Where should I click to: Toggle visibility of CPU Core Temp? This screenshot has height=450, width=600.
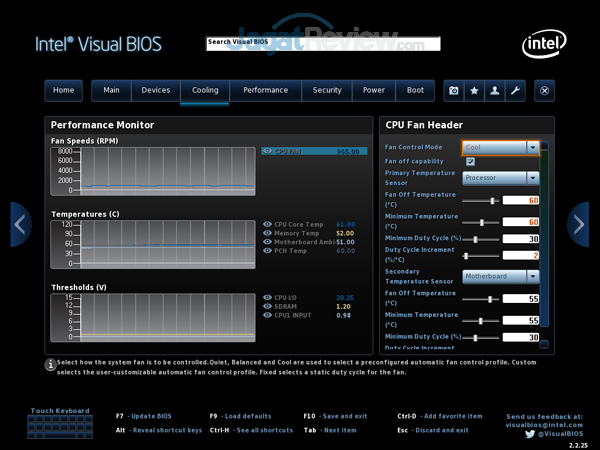pos(267,224)
